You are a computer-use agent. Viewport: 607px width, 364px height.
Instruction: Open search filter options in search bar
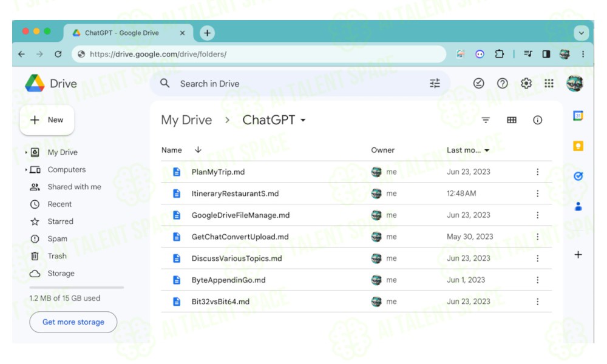coord(435,83)
